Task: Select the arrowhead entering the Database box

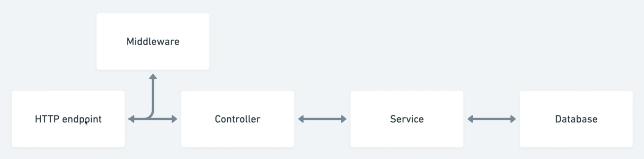Action: [513, 119]
